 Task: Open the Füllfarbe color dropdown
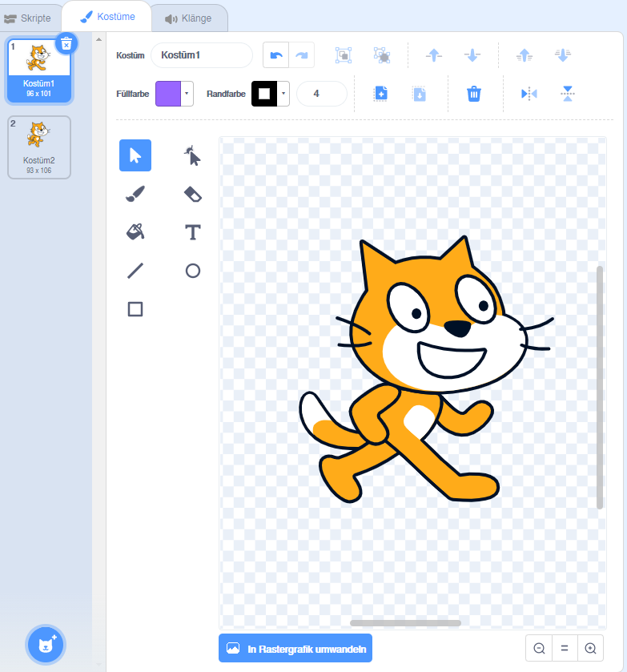pyautogui.click(x=187, y=94)
